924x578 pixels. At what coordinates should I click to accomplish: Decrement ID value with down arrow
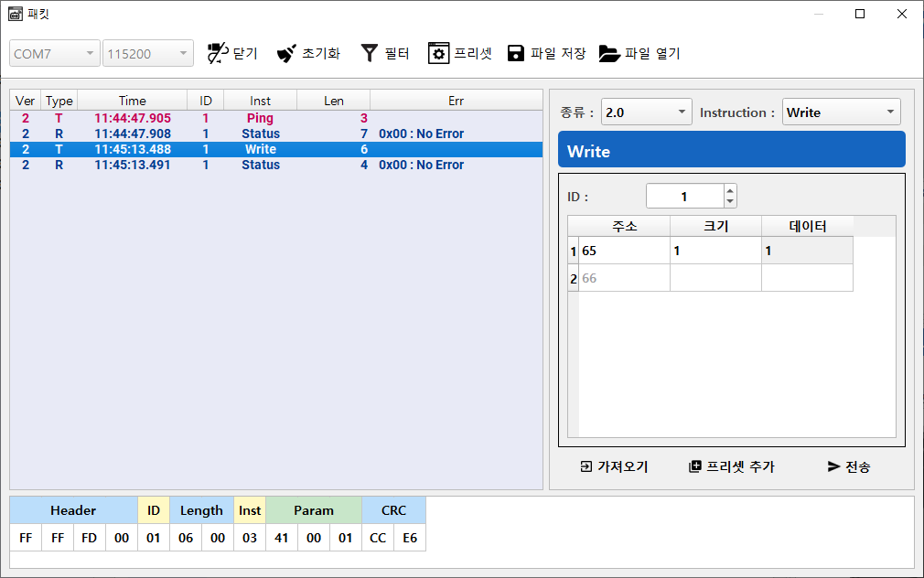coord(729,201)
